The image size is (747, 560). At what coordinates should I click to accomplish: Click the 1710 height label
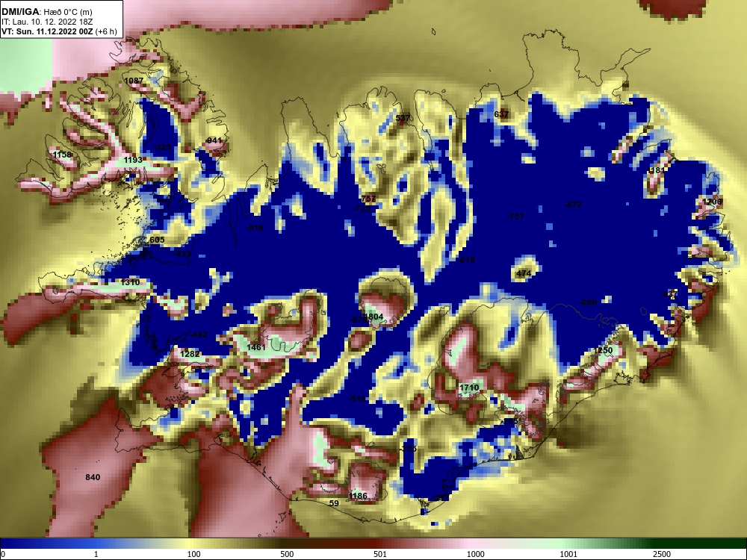(x=469, y=388)
